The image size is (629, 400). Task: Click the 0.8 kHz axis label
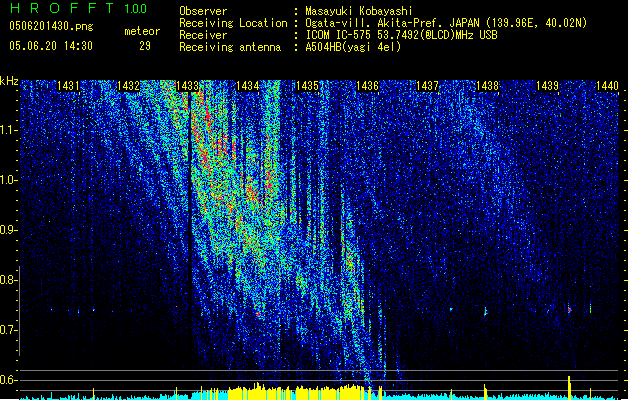pyautogui.click(x=9, y=280)
